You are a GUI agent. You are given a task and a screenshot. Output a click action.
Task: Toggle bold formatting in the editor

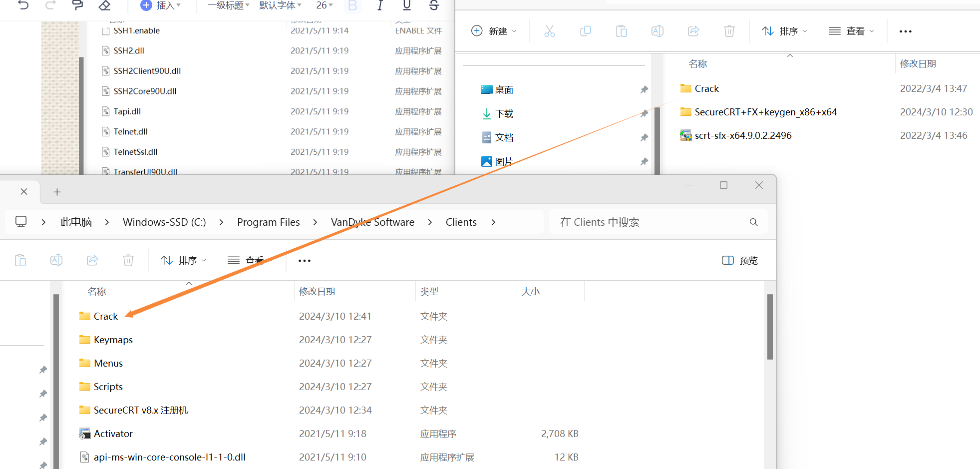coord(352,5)
